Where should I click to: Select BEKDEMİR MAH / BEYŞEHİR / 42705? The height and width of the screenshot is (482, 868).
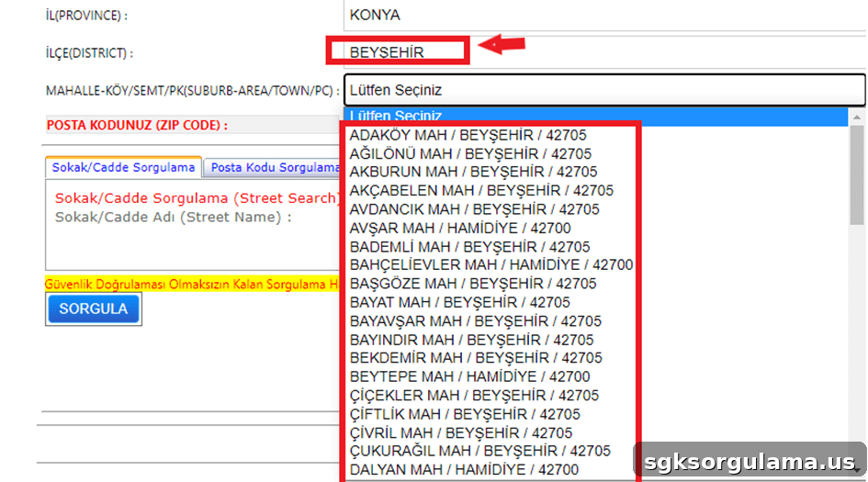[x=595, y=358]
